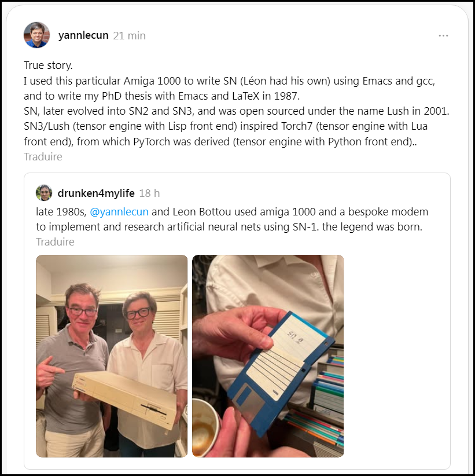
Task: Click the "True story." opening line
Action: pyautogui.click(x=48, y=65)
